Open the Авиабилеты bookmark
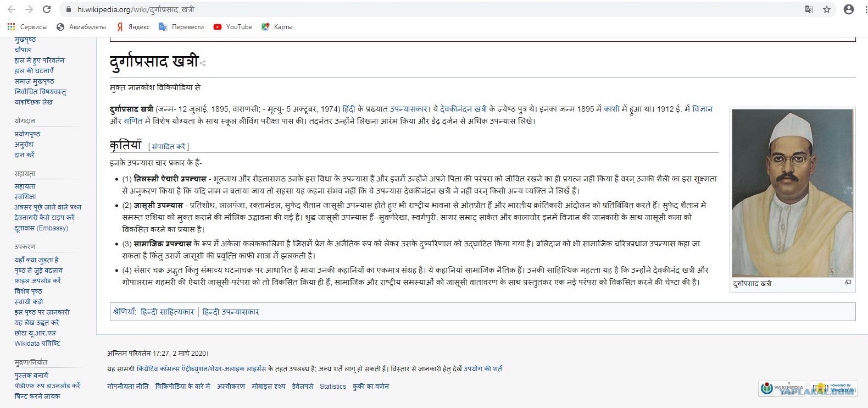This screenshot has width=868, height=408. (81, 26)
